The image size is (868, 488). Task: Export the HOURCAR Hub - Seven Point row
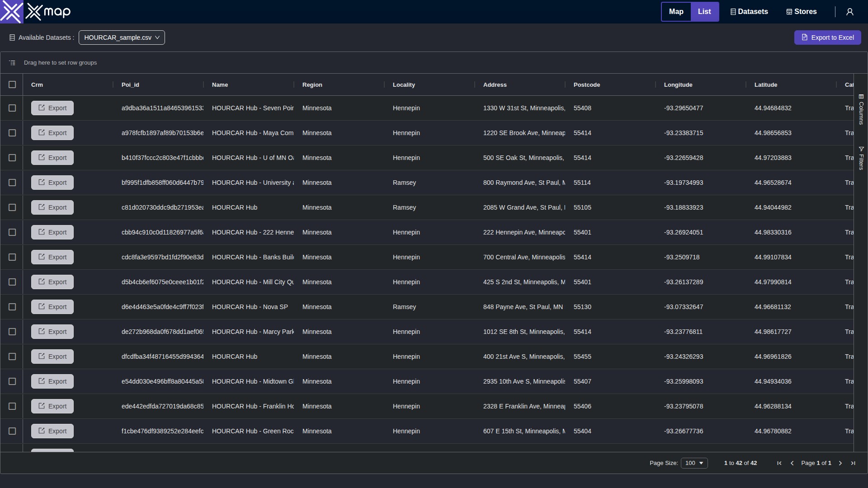(x=52, y=108)
